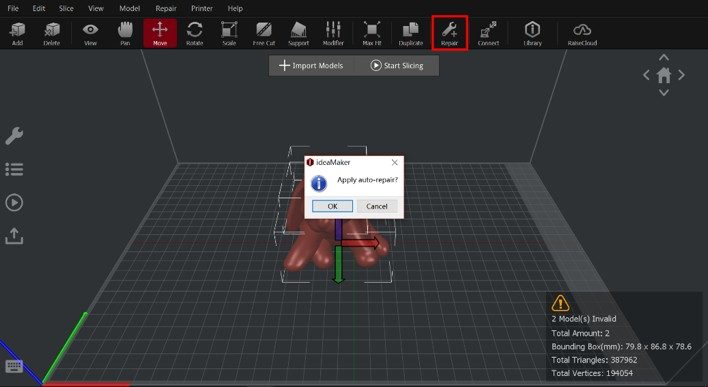
Task: Cancel the auto-repair dialog
Action: (x=377, y=206)
